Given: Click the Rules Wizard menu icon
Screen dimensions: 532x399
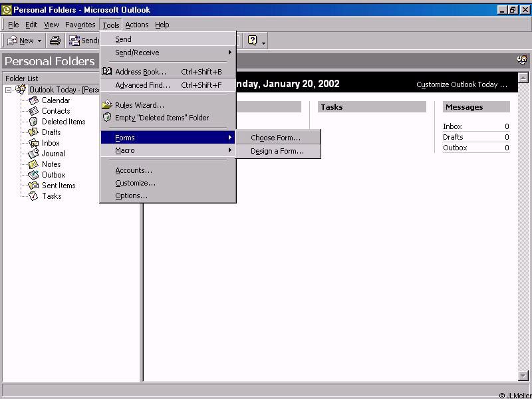Looking at the screenshot, I should pos(107,104).
